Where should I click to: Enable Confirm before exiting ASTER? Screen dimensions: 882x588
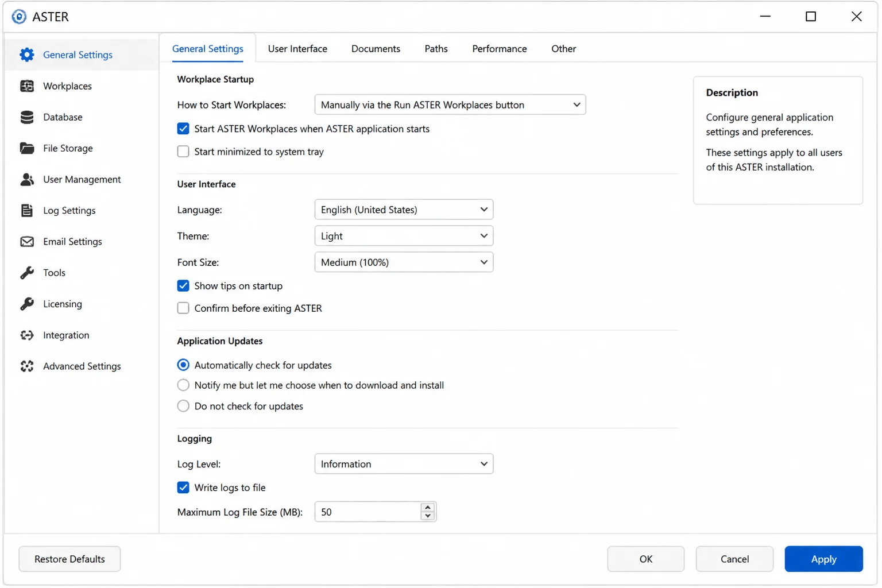click(x=183, y=308)
